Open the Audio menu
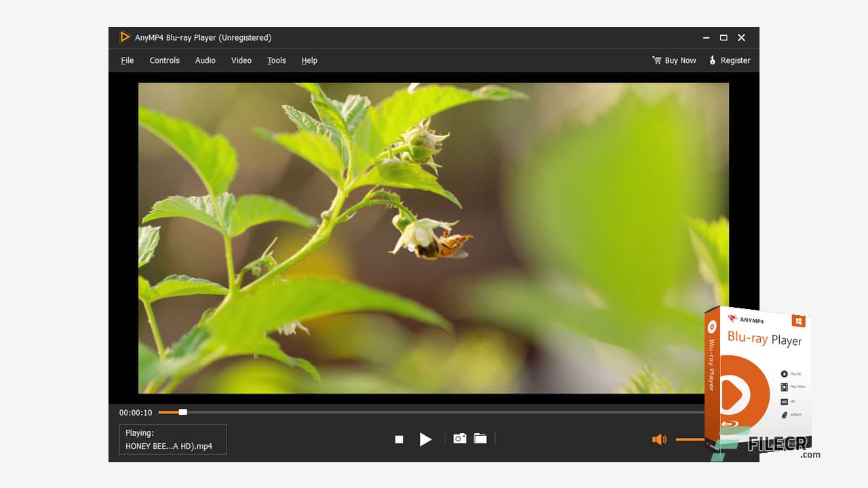This screenshot has height=488, width=868. 205,60
